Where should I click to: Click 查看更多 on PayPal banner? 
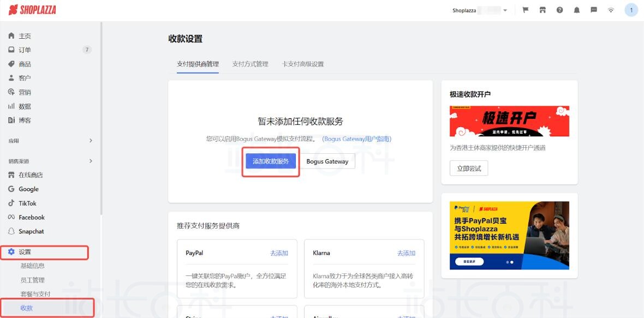(469, 261)
